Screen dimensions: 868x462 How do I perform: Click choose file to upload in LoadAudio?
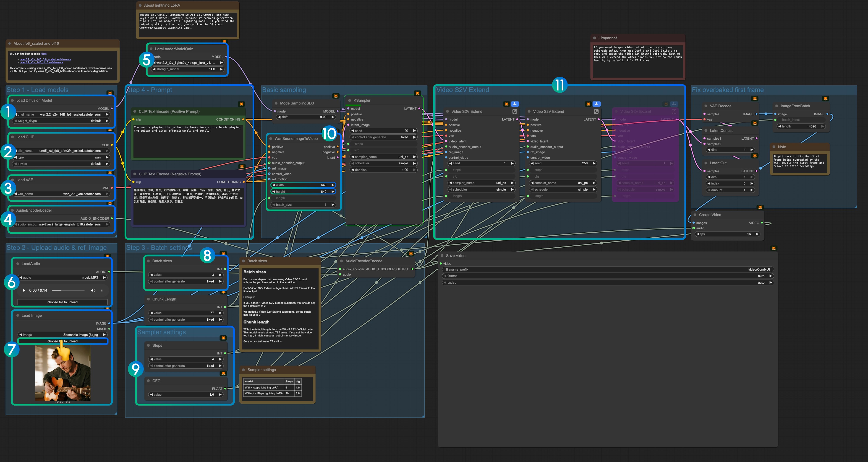63,302
